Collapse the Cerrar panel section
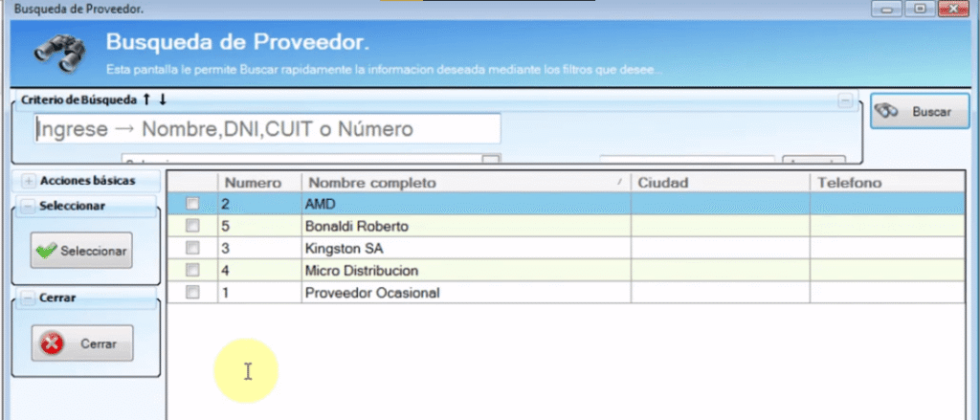Image resolution: width=980 pixels, height=420 pixels. (x=28, y=298)
